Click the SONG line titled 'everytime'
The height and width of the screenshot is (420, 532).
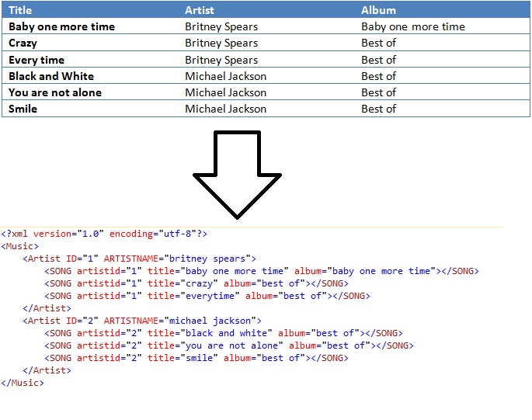pyautogui.click(x=207, y=296)
